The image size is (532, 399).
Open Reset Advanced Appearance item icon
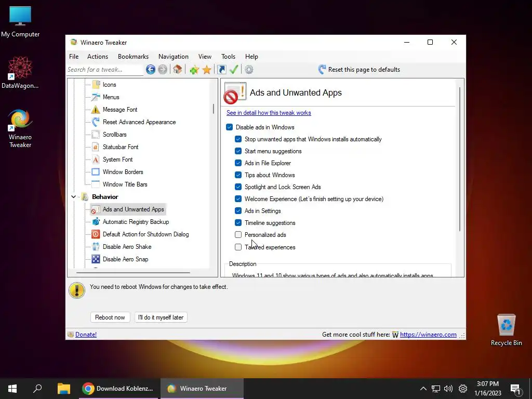[96, 122]
